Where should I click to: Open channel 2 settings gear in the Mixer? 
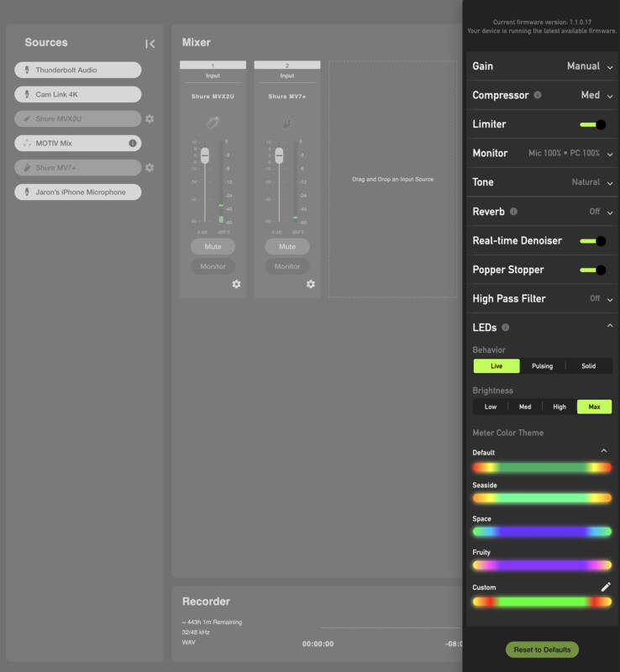pos(311,284)
